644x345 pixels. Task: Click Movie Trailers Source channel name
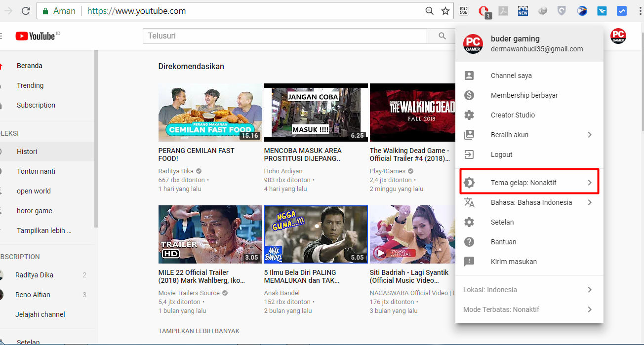(x=189, y=293)
